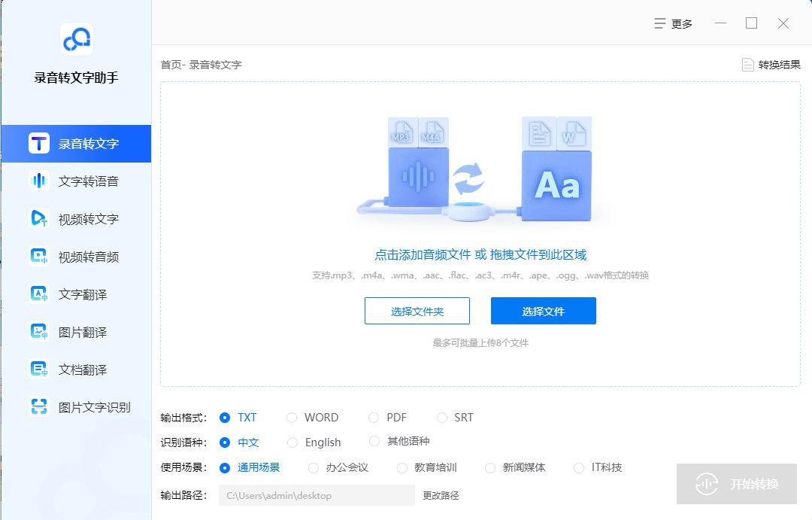
Task: Click breadcrumb 首页- 录音转文字
Action: [201, 65]
